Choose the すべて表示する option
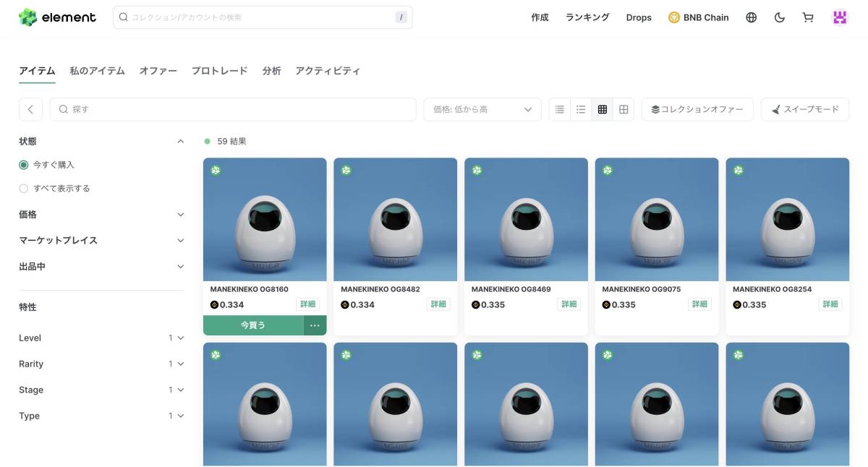Screen dimensions: 868x467 (x=22, y=188)
